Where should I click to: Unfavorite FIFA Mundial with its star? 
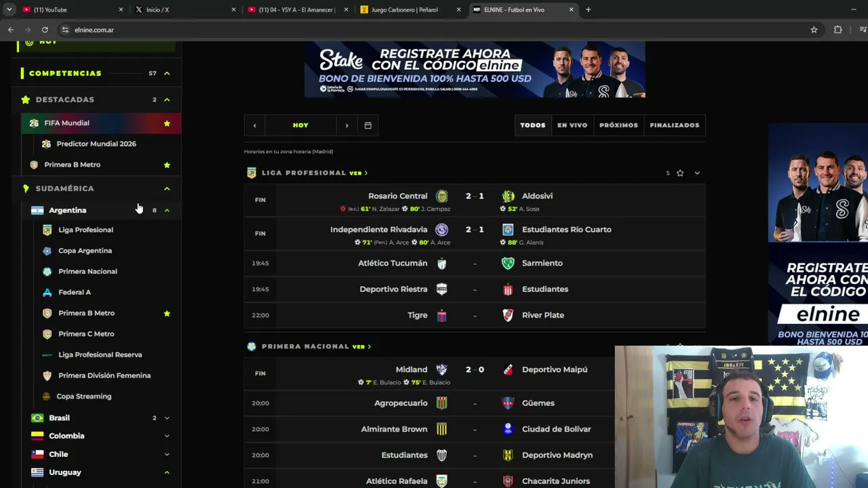click(x=167, y=123)
